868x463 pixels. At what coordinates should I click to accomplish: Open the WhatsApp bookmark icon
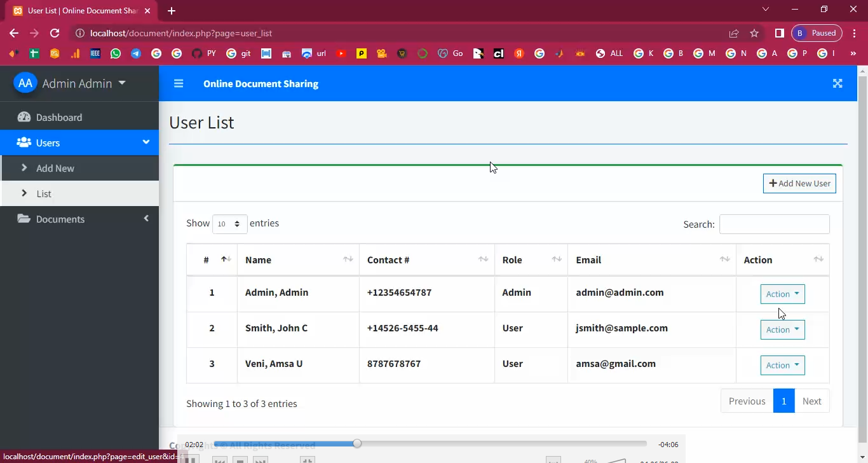tap(116, 54)
